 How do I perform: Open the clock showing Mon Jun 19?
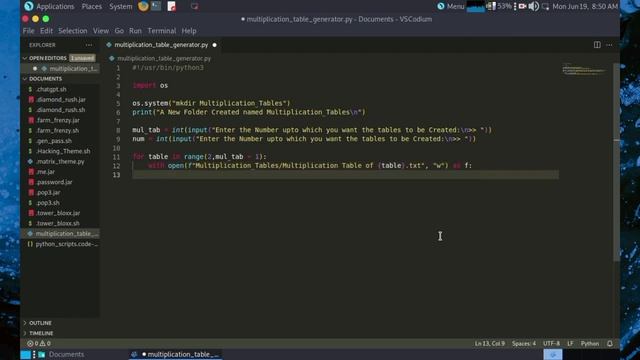(585, 6)
